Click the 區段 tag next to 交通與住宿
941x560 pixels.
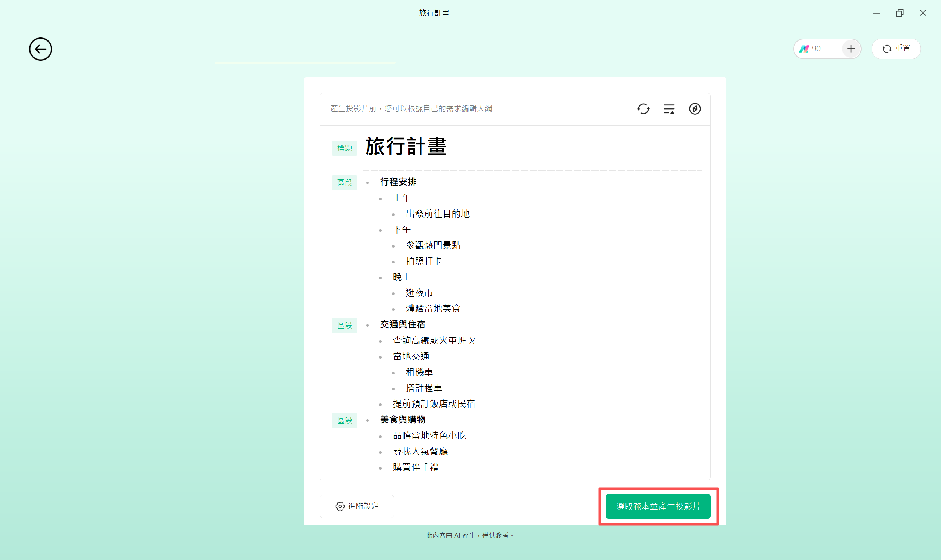pos(344,325)
